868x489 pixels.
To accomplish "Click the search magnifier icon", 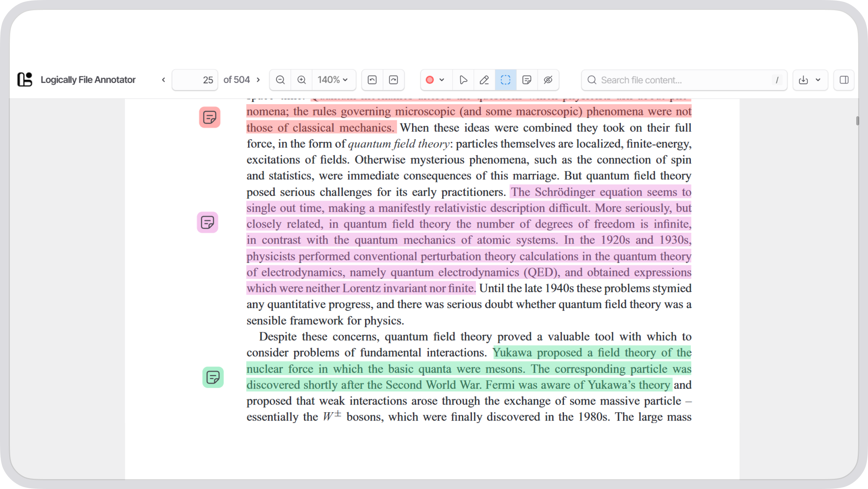I will tap(592, 80).
